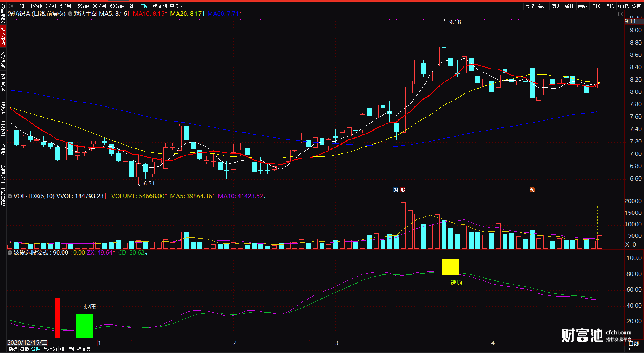This screenshot has width=644, height=353.
Task: Click the 9.18 high price label
Action: point(455,22)
